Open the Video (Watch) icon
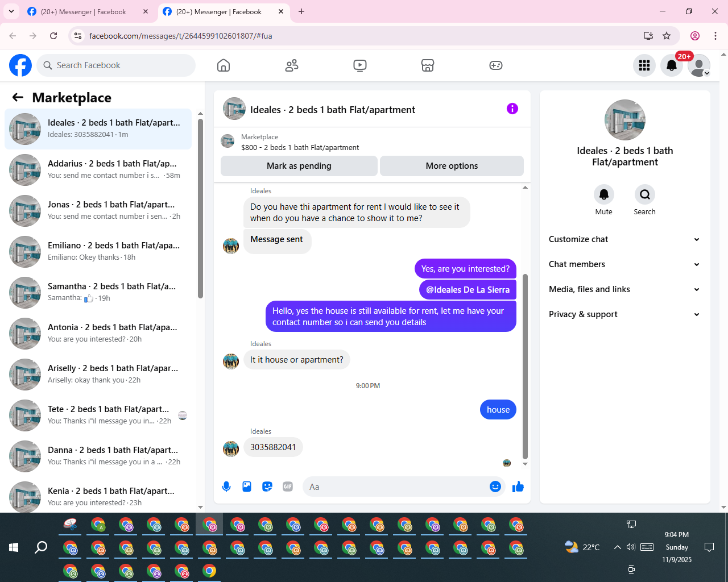 359,65
